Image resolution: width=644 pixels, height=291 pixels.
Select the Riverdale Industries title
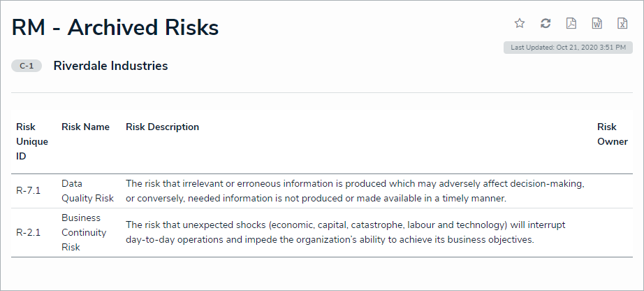pos(110,66)
